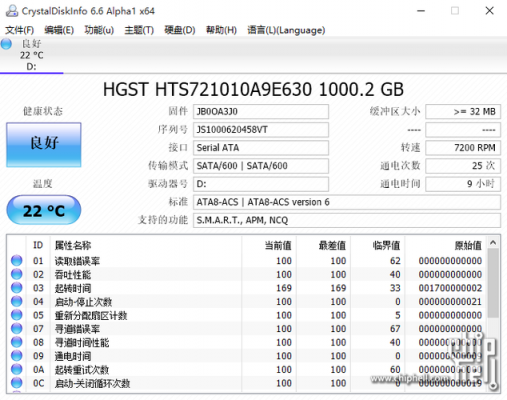Open the 编辑(E) menu
Screen dimensions: 507x400
[x=59, y=30]
